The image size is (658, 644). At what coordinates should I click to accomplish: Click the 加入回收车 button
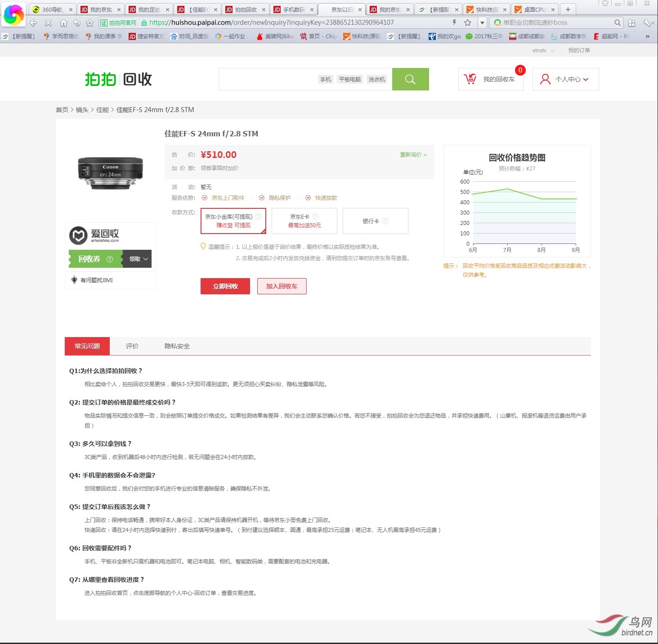point(282,286)
